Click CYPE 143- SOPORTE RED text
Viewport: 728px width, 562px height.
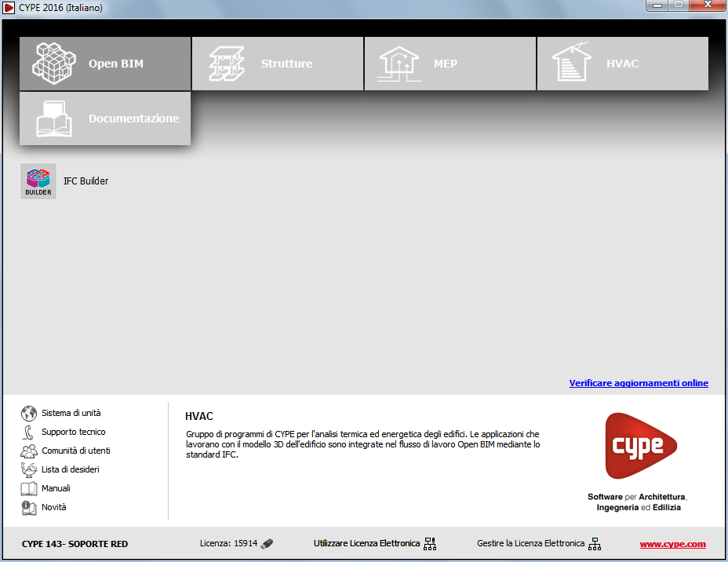[75, 544]
